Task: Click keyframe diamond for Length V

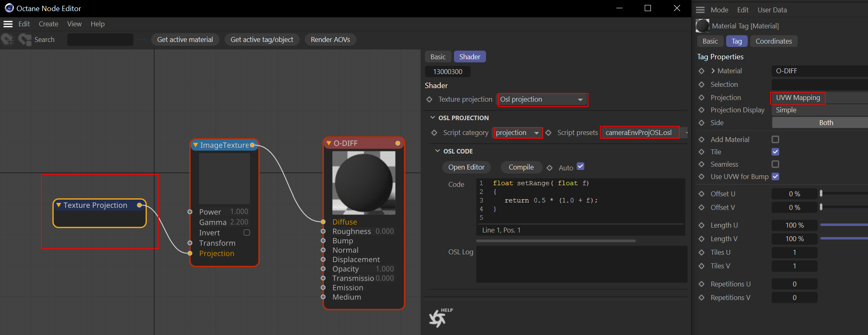Action: click(x=701, y=239)
